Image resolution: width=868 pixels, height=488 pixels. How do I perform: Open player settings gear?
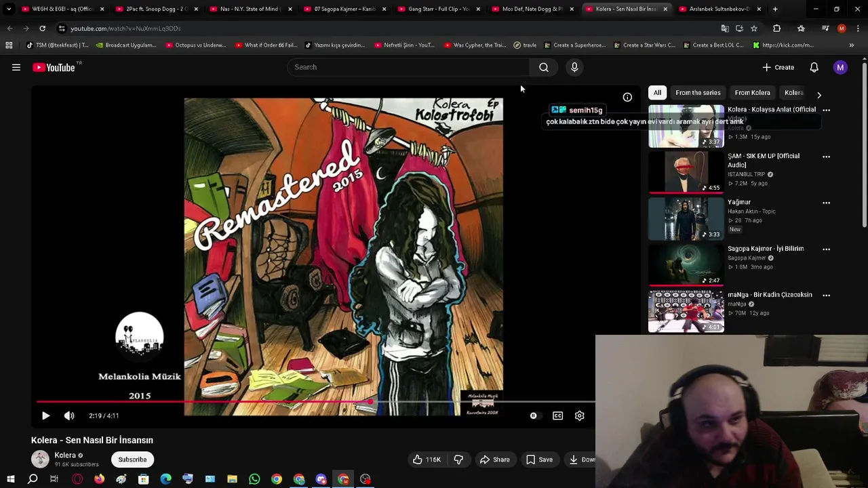click(x=579, y=415)
